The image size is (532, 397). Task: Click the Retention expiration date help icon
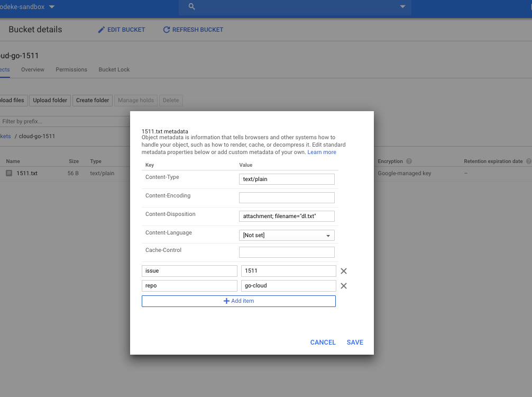[x=528, y=161]
